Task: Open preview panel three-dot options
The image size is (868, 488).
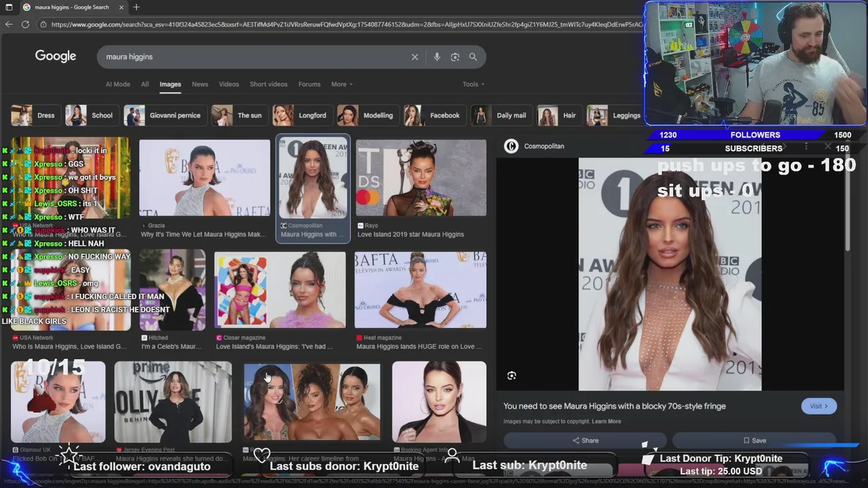Action: point(806,146)
